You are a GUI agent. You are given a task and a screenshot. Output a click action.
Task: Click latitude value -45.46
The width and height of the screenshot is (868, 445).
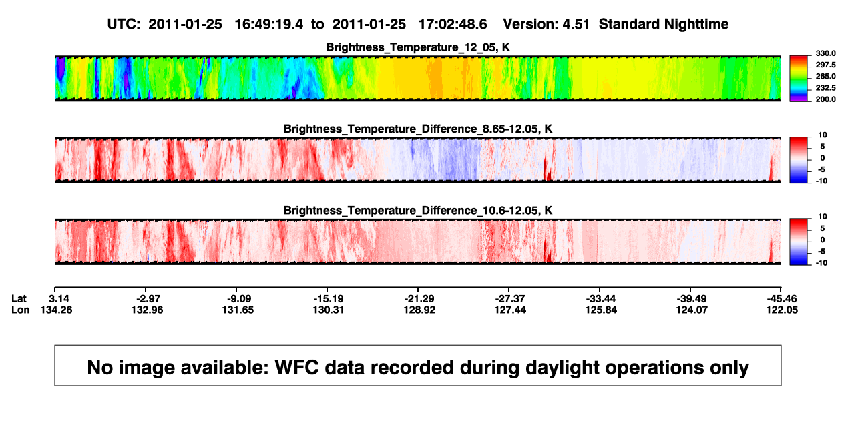click(x=783, y=298)
